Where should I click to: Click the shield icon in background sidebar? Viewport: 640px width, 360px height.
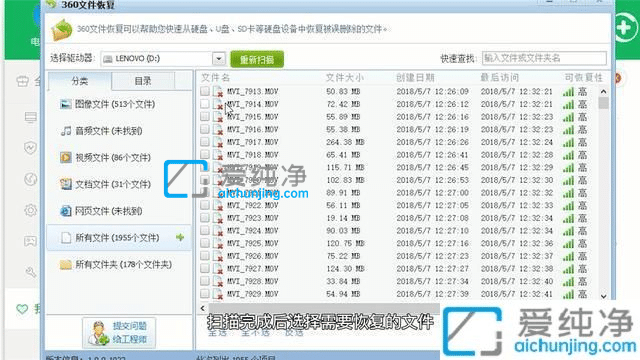coord(31,147)
